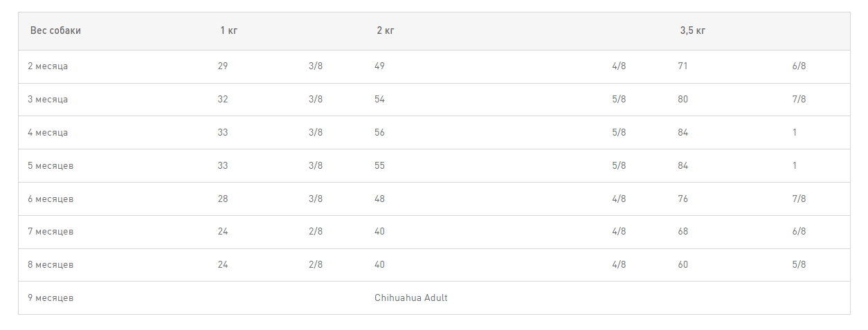Click the value 29 in 2-month row
Screen dimensions: 868x330
coord(222,66)
